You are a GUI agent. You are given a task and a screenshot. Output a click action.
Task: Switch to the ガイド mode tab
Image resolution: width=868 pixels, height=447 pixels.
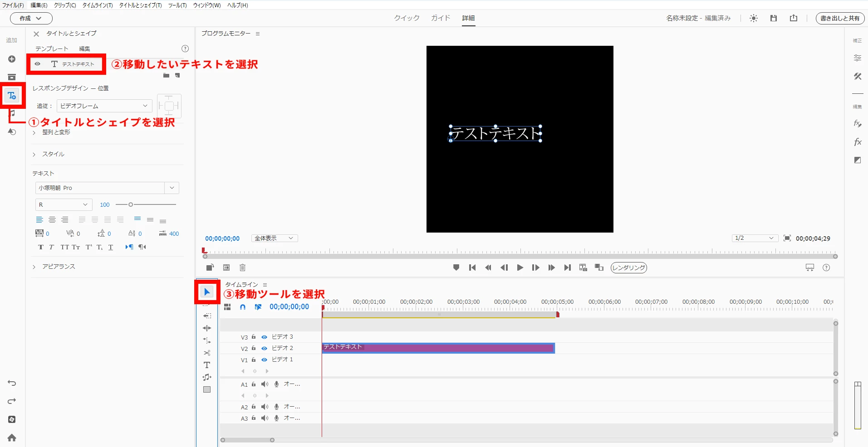point(441,18)
